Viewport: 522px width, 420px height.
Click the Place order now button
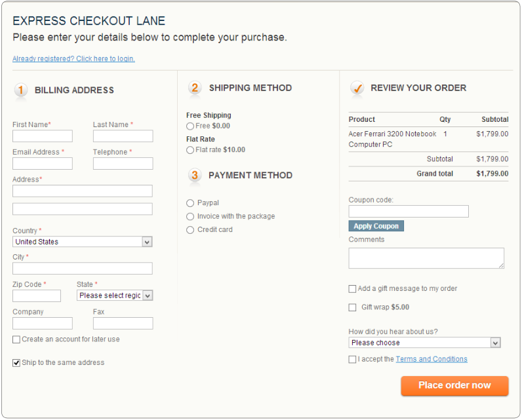[454, 385]
